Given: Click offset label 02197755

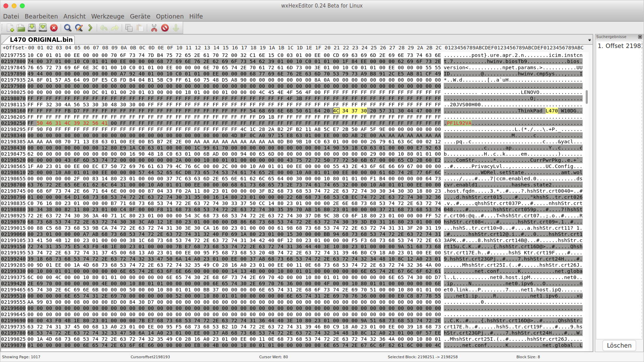Looking at the screenshot, I should [13, 55].
